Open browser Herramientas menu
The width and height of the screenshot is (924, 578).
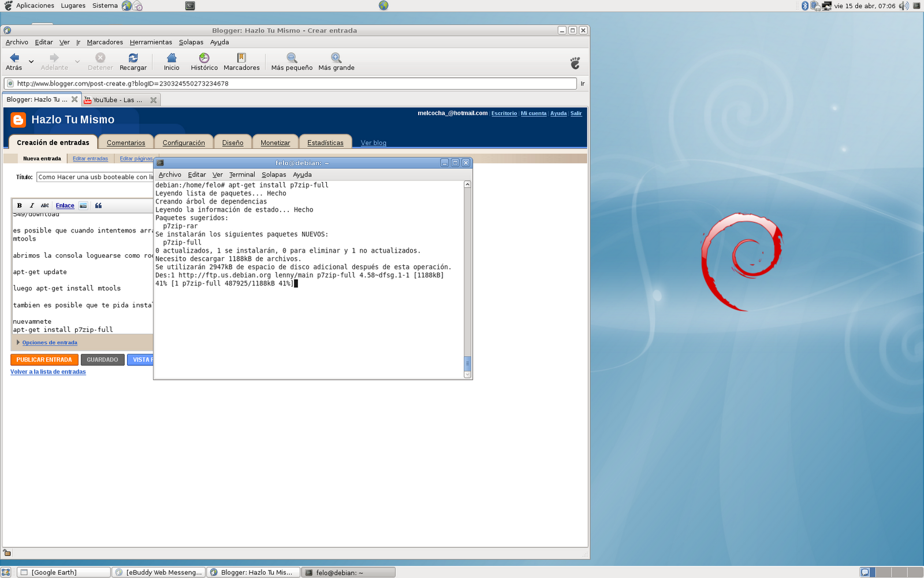151,42
